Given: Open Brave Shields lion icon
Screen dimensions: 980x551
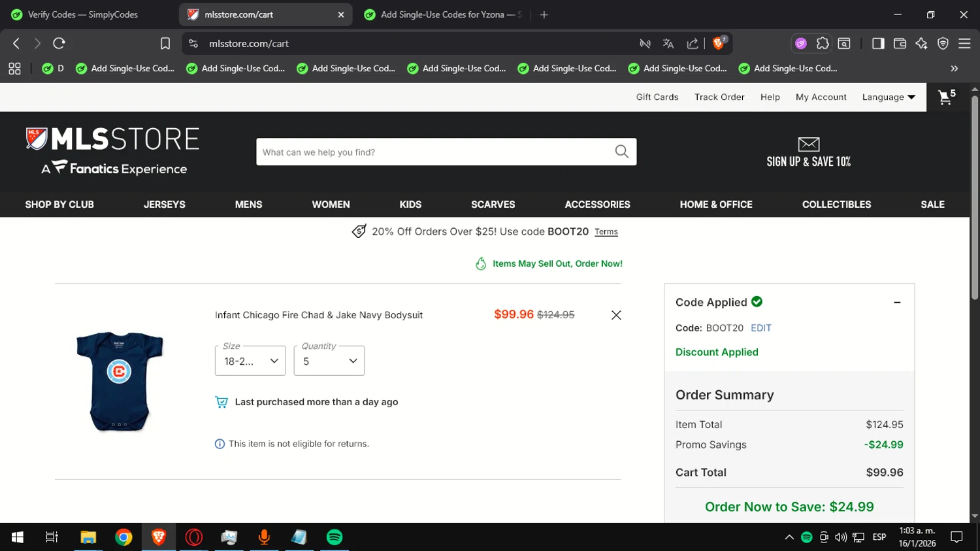Looking at the screenshot, I should (x=719, y=43).
